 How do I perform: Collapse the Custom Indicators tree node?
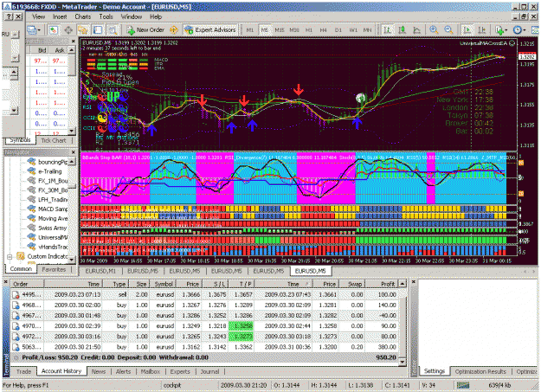(10, 256)
